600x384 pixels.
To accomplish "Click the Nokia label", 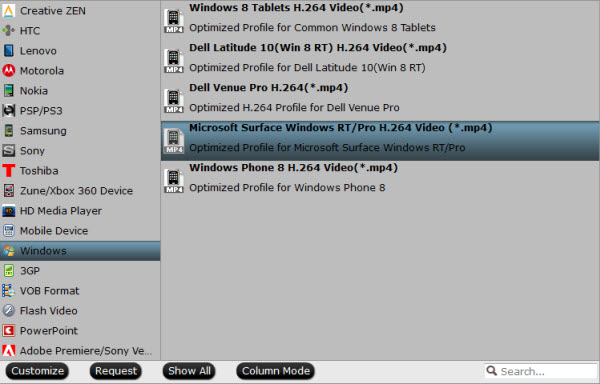I will tap(34, 91).
